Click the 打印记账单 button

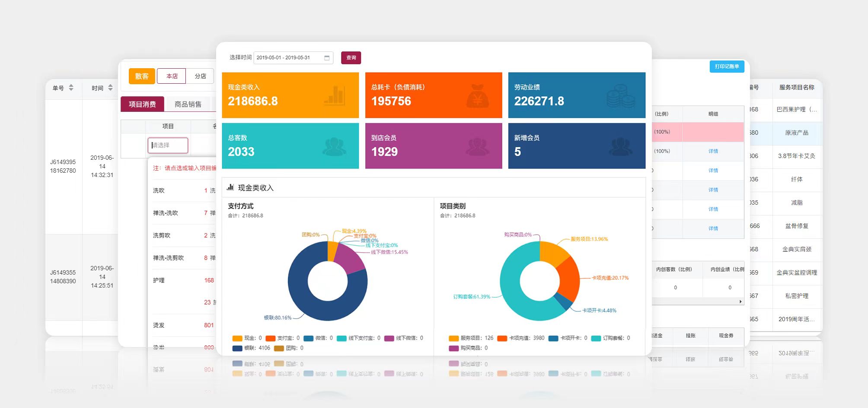click(x=727, y=66)
